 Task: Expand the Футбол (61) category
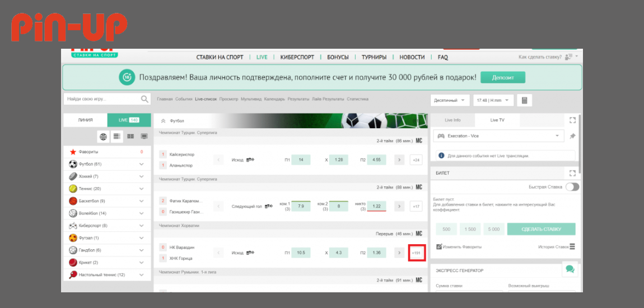(141, 164)
